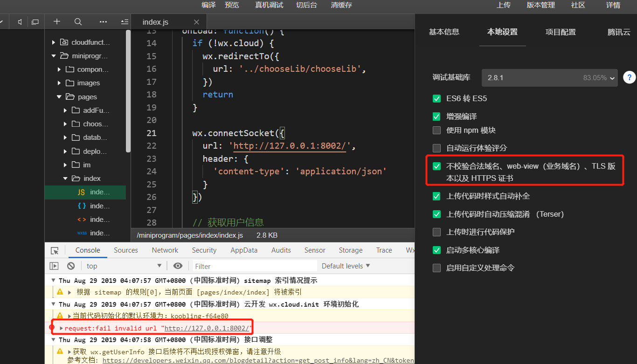Expand the cloudfunctions folder arrow

click(54, 42)
